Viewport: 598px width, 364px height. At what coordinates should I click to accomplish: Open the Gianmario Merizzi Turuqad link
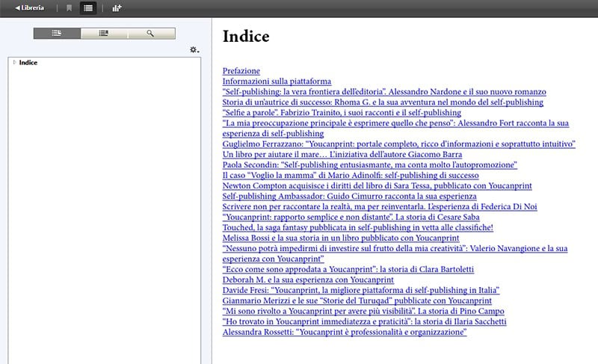357,300
